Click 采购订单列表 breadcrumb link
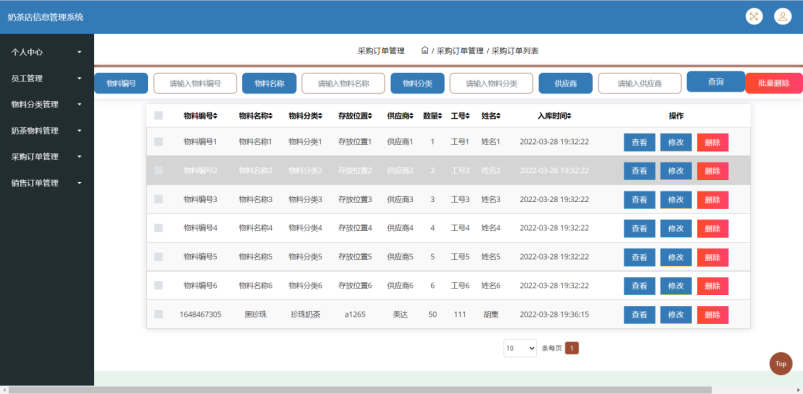Screen dimensions: 803x394 click(x=515, y=51)
